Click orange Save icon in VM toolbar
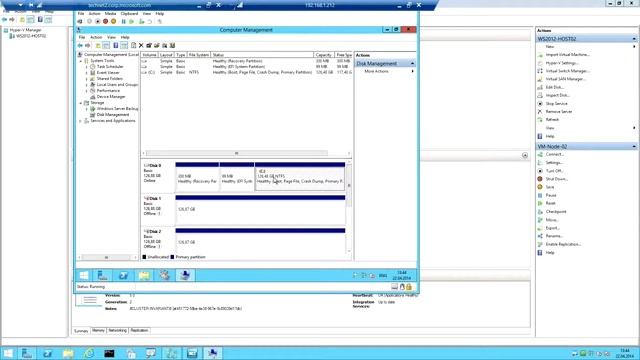Image resolution: width=640 pixels, height=360 pixels. (113, 21)
